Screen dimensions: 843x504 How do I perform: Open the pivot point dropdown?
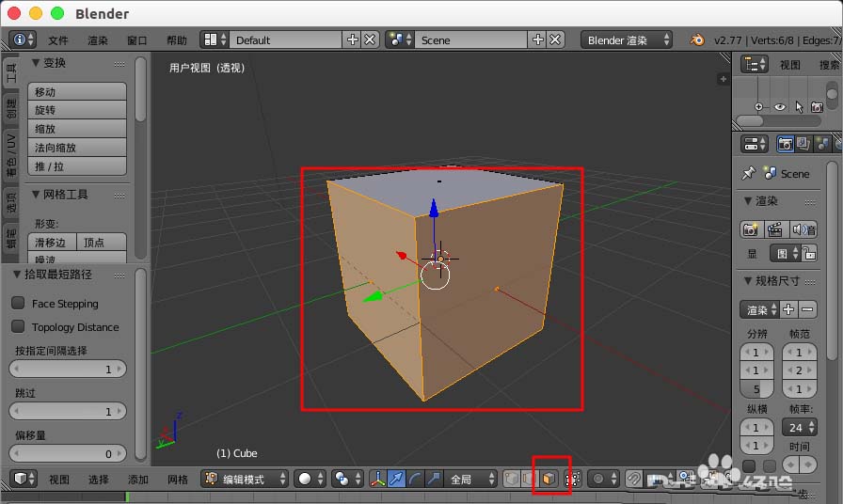tap(347, 479)
